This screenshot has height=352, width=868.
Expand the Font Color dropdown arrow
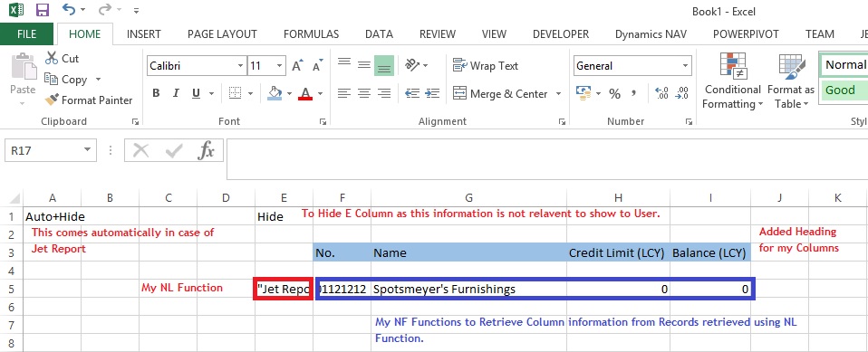pyautogui.click(x=320, y=93)
